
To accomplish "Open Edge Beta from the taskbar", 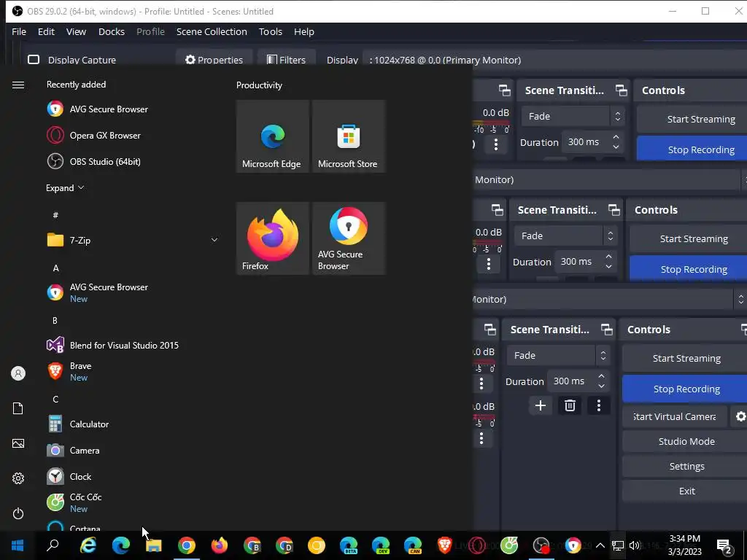I will pos(349,545).
